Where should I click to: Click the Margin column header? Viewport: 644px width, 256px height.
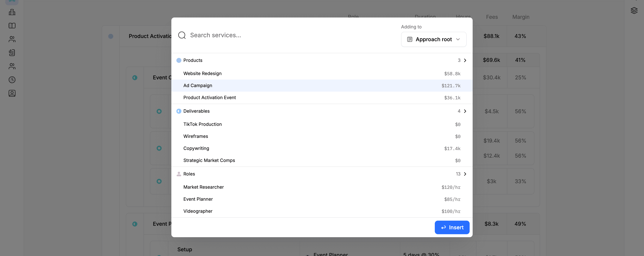[x=521, y=17]
